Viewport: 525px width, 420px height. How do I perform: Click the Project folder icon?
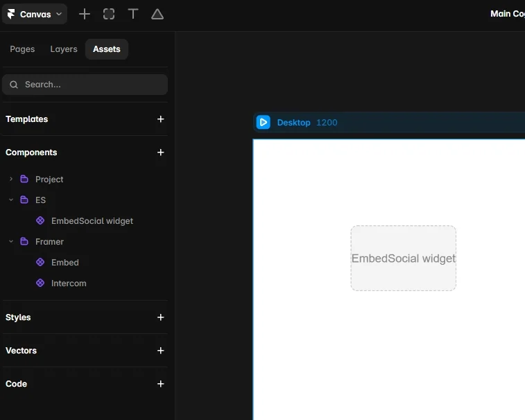[24, 179]
